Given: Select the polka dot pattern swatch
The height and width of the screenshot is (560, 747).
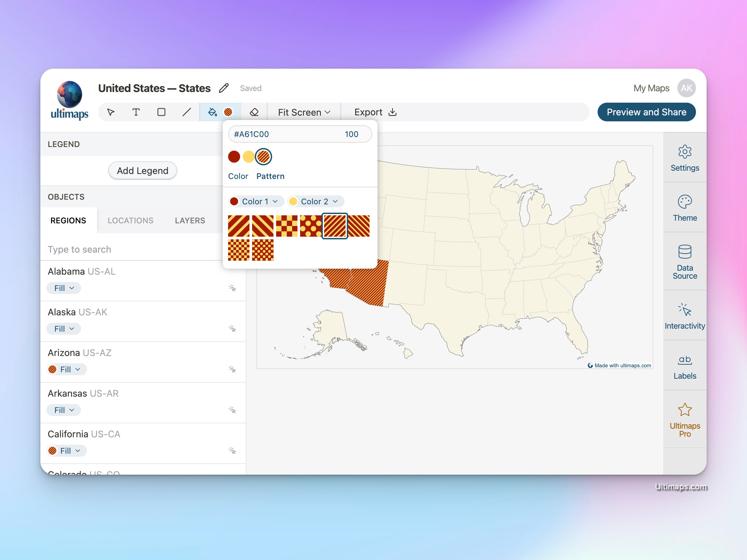Looking at the screenshot, I should click(x=310, y=226).
